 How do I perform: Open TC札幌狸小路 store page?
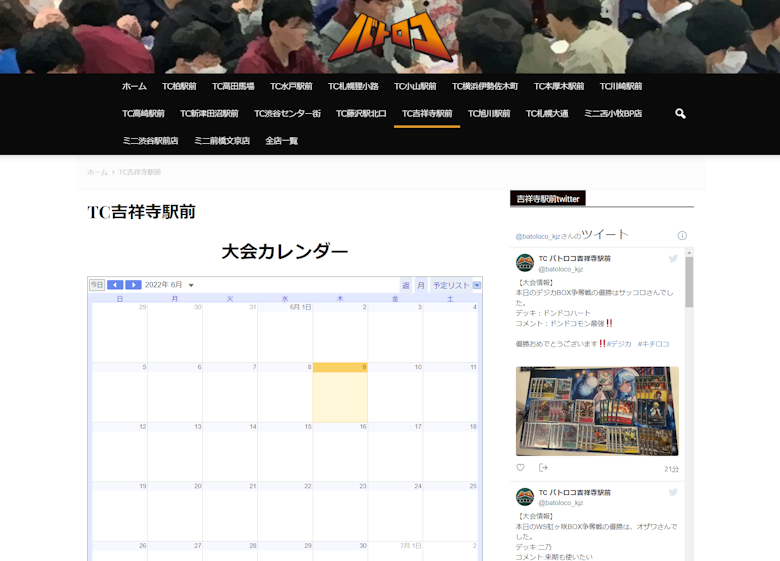pyautogui.click(x=353, y=87)
